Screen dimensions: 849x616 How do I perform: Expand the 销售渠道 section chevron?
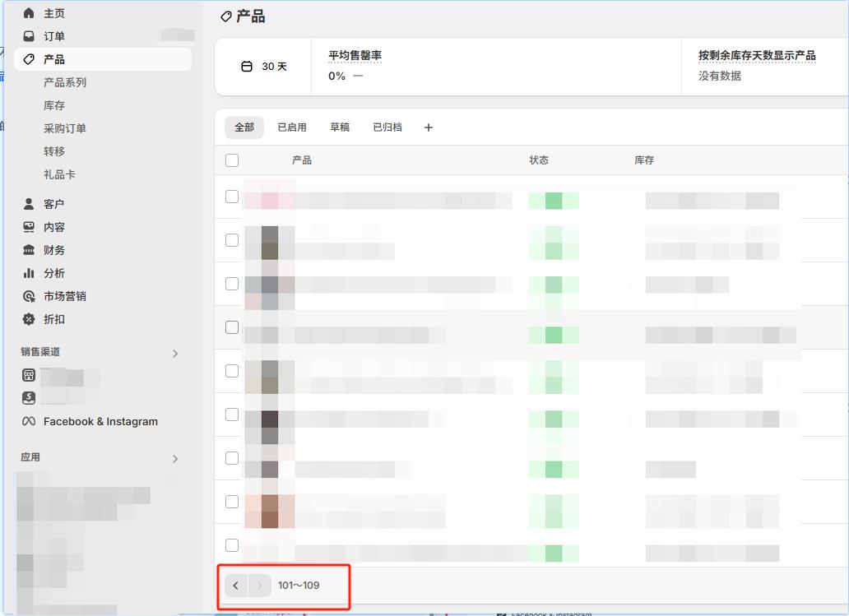(174, 354)
